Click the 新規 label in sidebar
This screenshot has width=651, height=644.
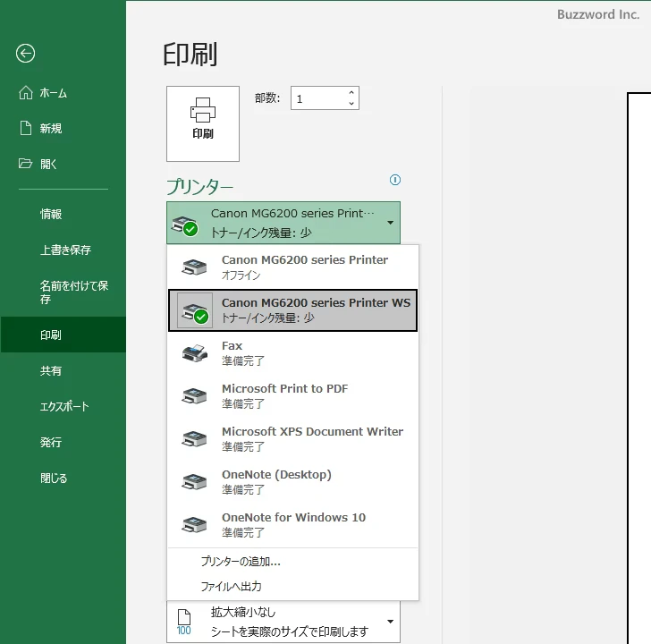[x=51, y=128]
